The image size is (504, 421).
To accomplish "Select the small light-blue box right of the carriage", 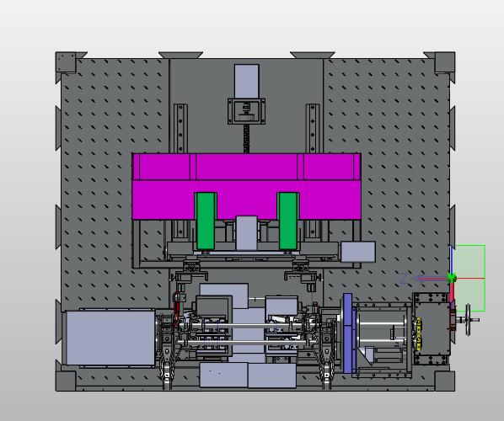I will pos(358,252).
